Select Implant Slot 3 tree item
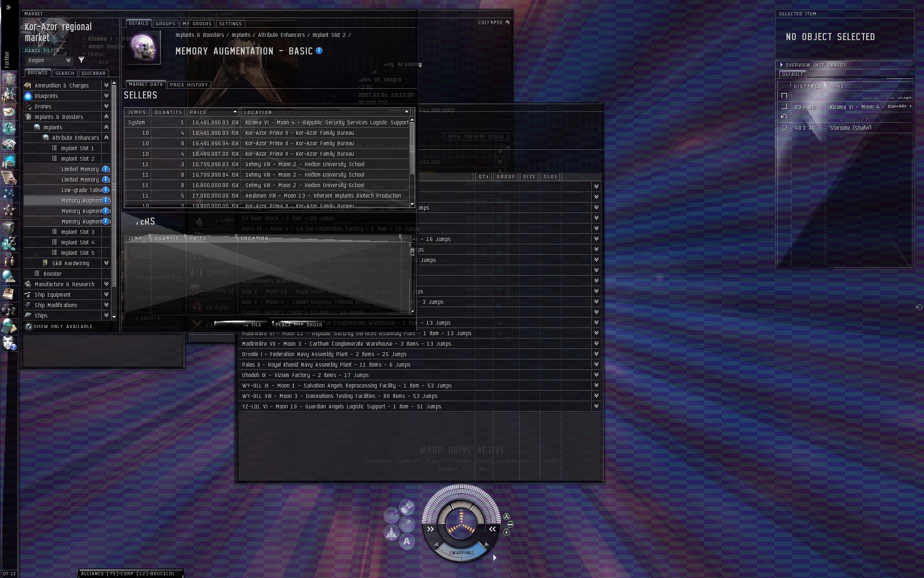Image resolution: width=924 pixels, height=578 pixels. 68,232
